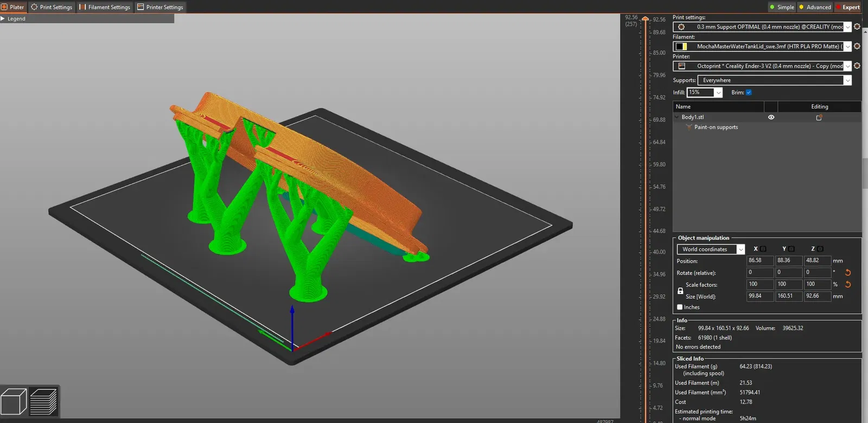Click the Rotate Y field
This screenshot has height=423, width=868.
pyautogui.click(x=789, y=273)
